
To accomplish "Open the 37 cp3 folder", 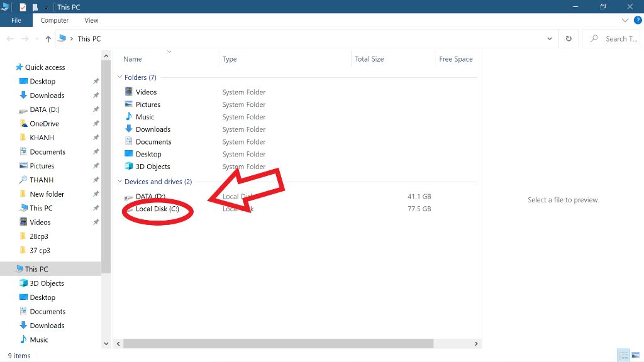I will click(40, 250).
